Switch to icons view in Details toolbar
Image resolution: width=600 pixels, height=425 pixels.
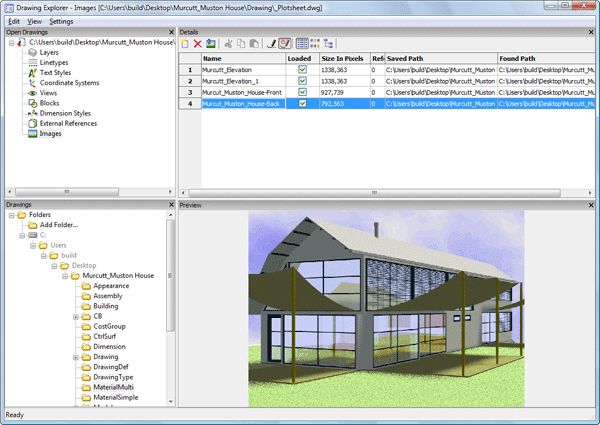[x=316, y=44]
